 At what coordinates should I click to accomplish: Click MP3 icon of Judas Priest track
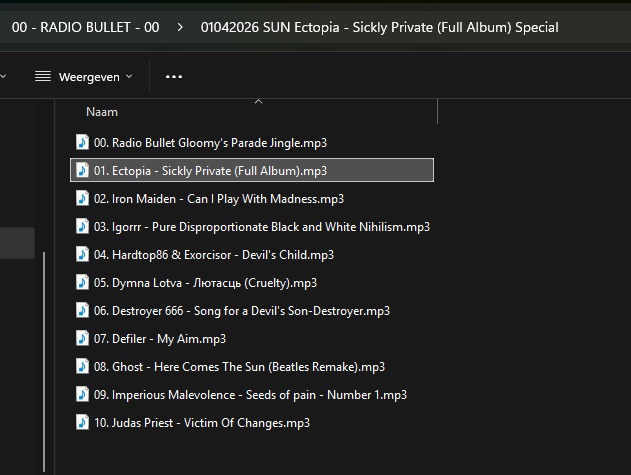[82, 422]
